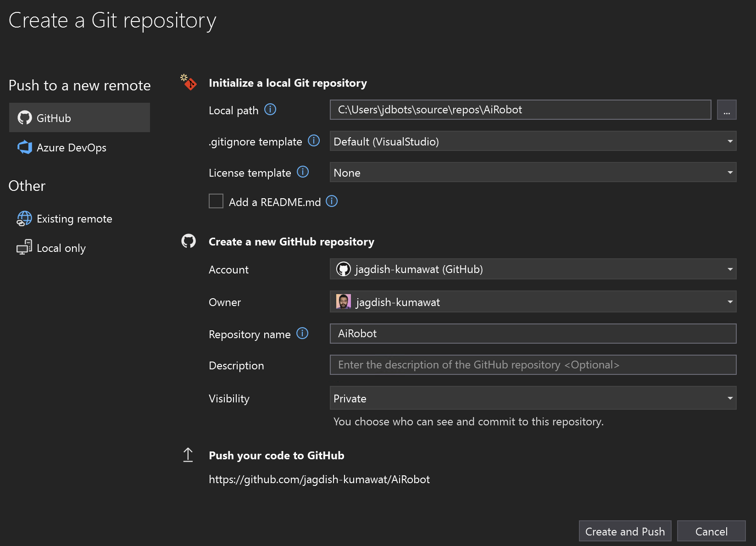The image size is (756, 546).
Task: Click the Add a README.md info icon
Action: (332, 201)
